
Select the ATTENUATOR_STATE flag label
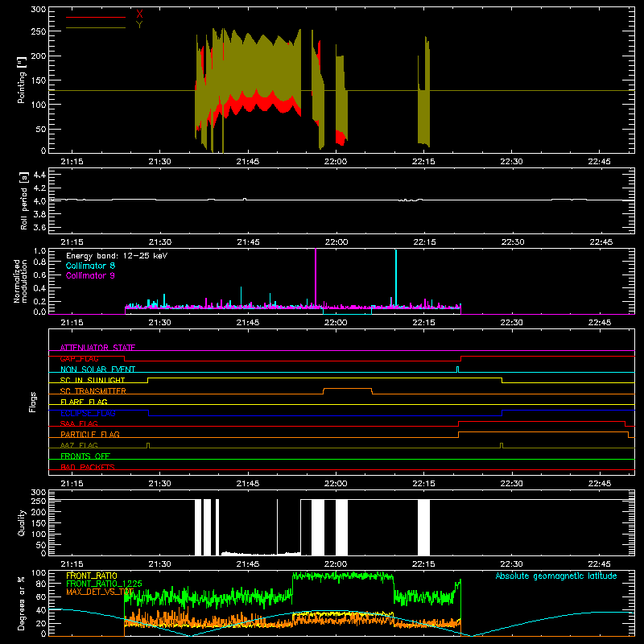pyautogui.click(x=97, y=348)
